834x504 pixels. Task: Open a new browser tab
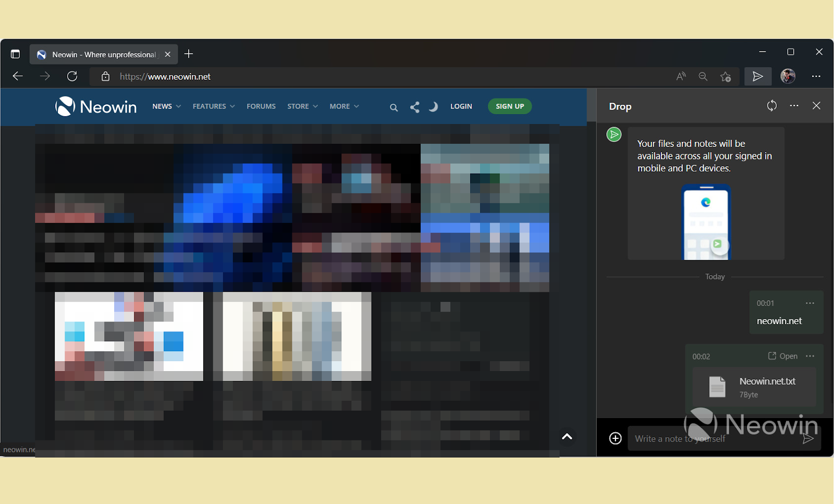click(189, 54)
